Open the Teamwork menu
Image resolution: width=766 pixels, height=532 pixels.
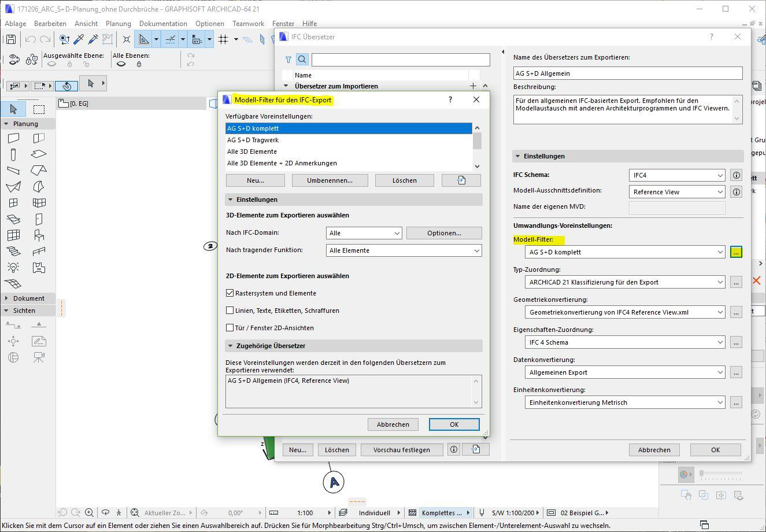(249, 24)
